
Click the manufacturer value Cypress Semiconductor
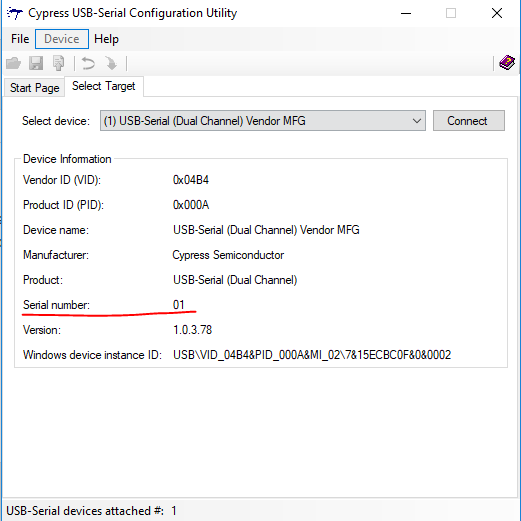(x=228, y=255)
